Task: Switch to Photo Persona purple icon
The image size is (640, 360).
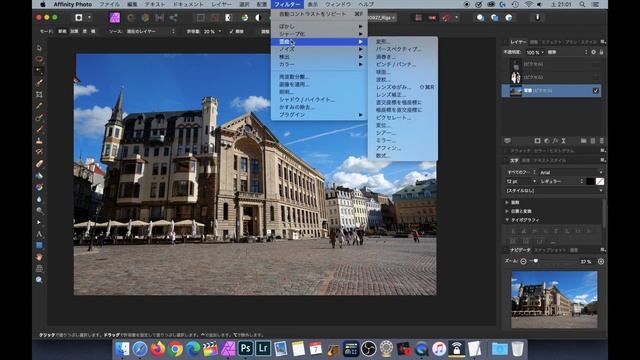Action: [115, 18]
